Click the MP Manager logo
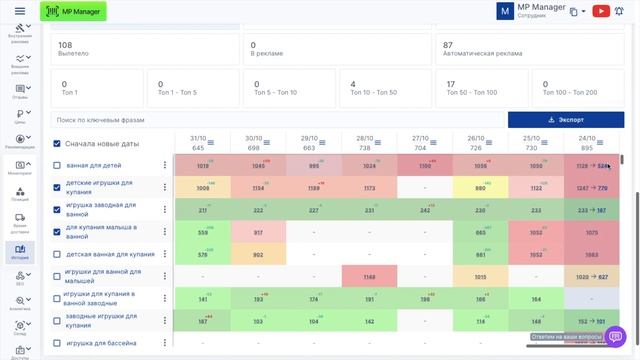Viewport: 640px width, 360px height. pos(73,11)
